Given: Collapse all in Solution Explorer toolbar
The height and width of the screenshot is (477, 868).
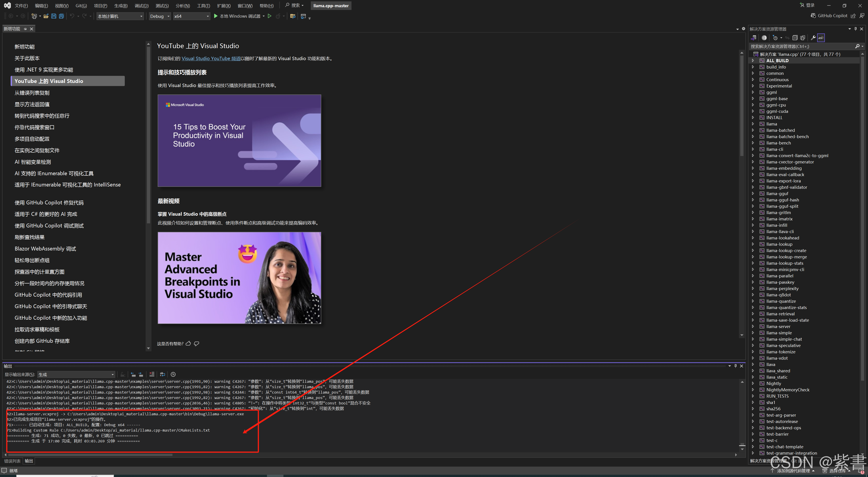Looking at the screenshot, I should click(795, 38).
